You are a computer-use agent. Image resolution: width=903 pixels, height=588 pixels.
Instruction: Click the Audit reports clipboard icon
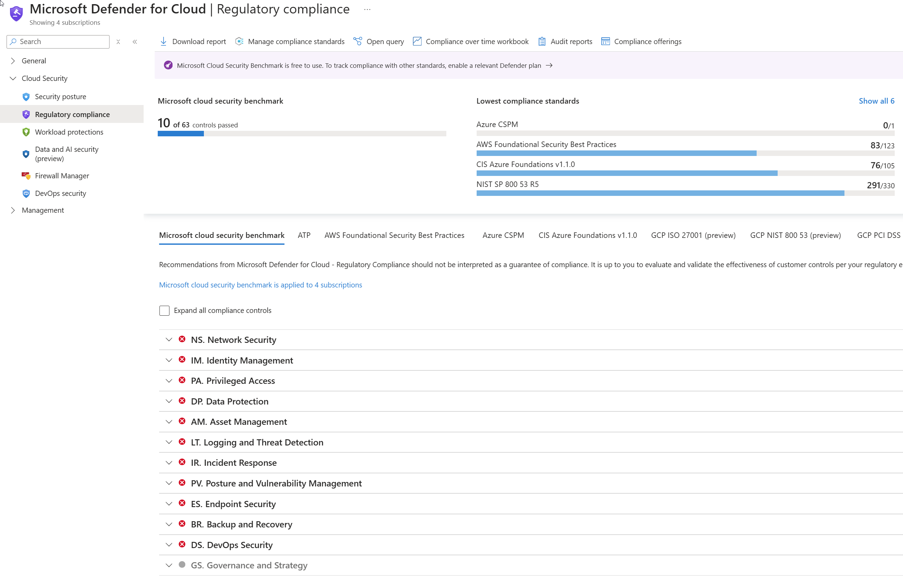[542, 41]
